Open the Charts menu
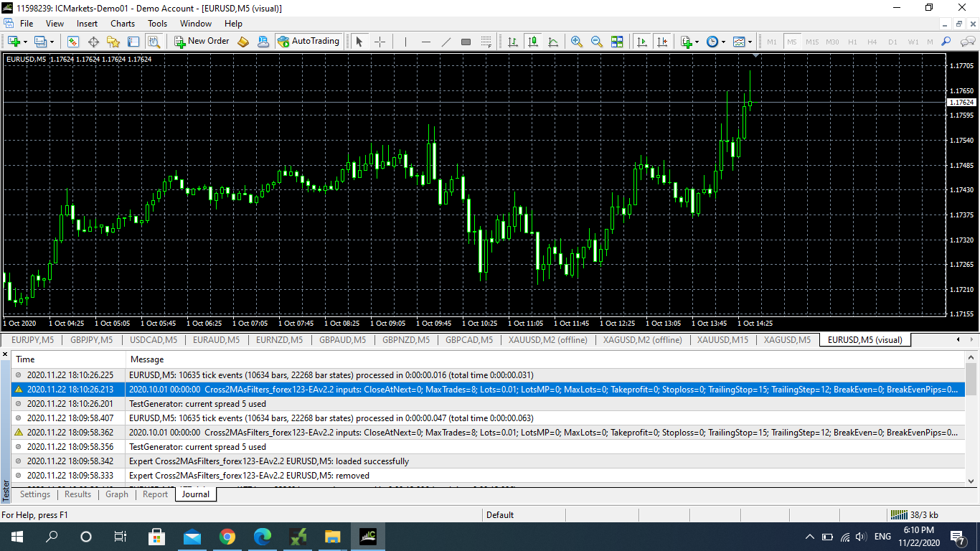 coord(122,24)
